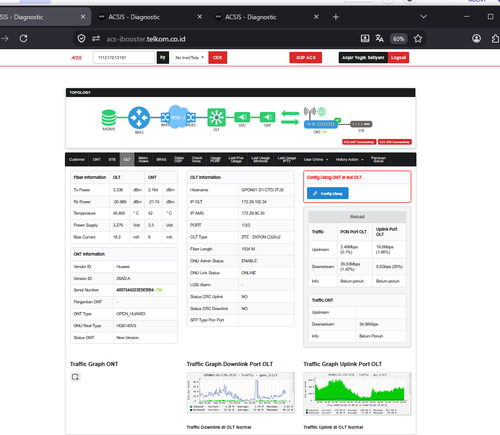Click the Metro-E cloud icon
Screen dimensions: 500x435
point(178,117)
